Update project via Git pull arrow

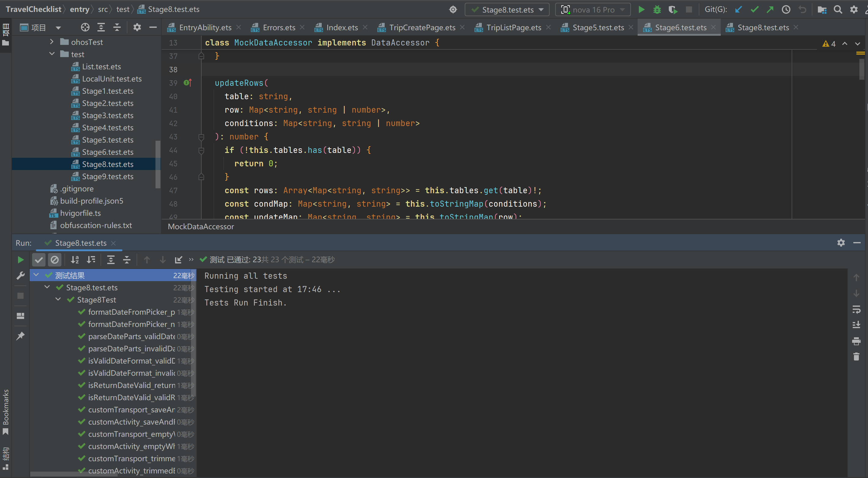(x=738, y=9)
